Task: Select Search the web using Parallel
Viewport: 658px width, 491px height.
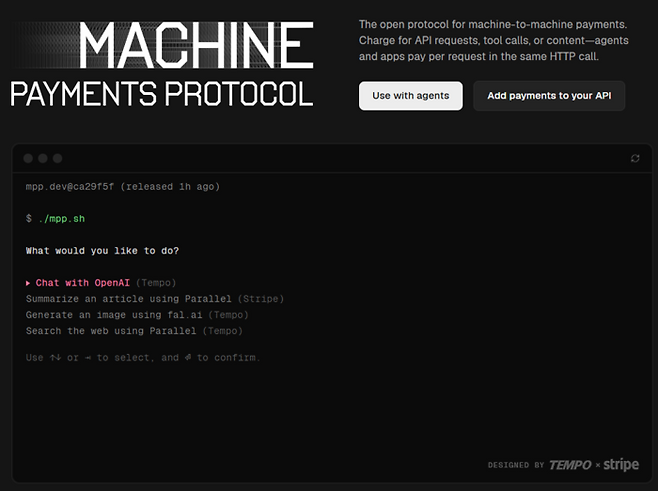Action: click(x=112, y=330)
